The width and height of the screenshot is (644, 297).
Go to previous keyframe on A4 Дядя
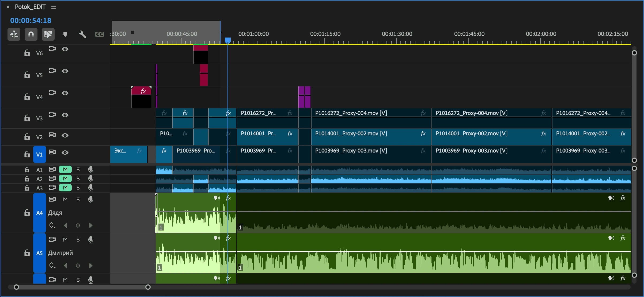tap(65, 225)
